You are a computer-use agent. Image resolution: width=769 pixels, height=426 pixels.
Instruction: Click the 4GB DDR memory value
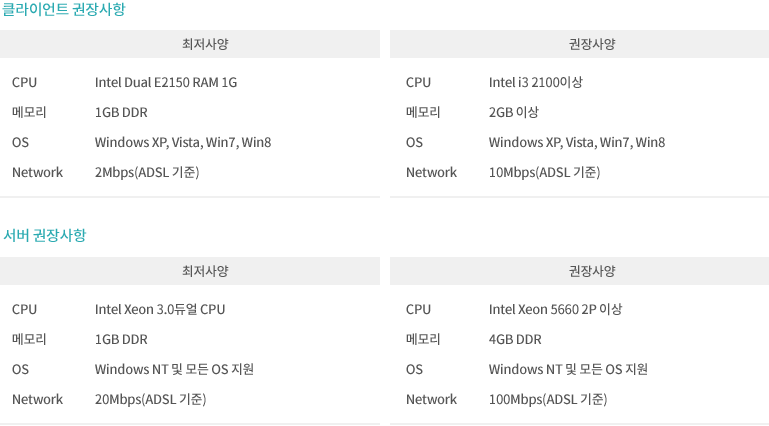tap(515, 339)
